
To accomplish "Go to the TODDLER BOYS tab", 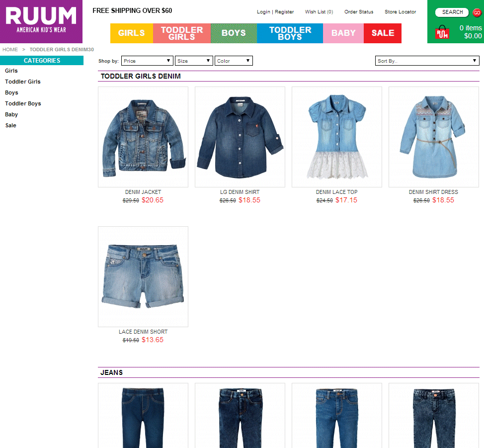I will (290, 33).
